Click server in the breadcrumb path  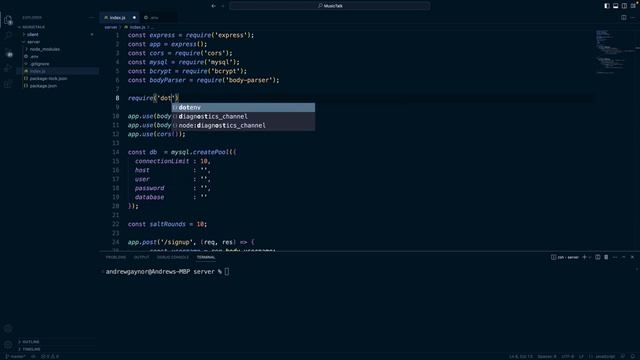pos(111,27)
